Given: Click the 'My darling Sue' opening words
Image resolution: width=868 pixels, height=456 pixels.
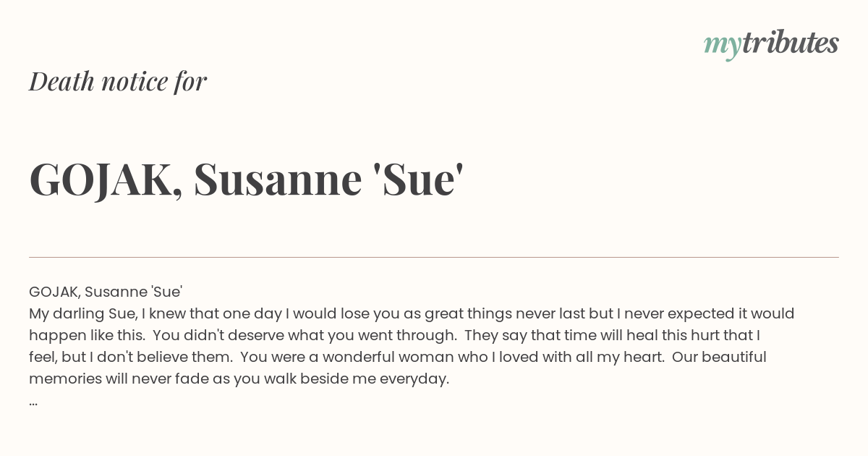Looking at the screenshot, I should (79, 313).
